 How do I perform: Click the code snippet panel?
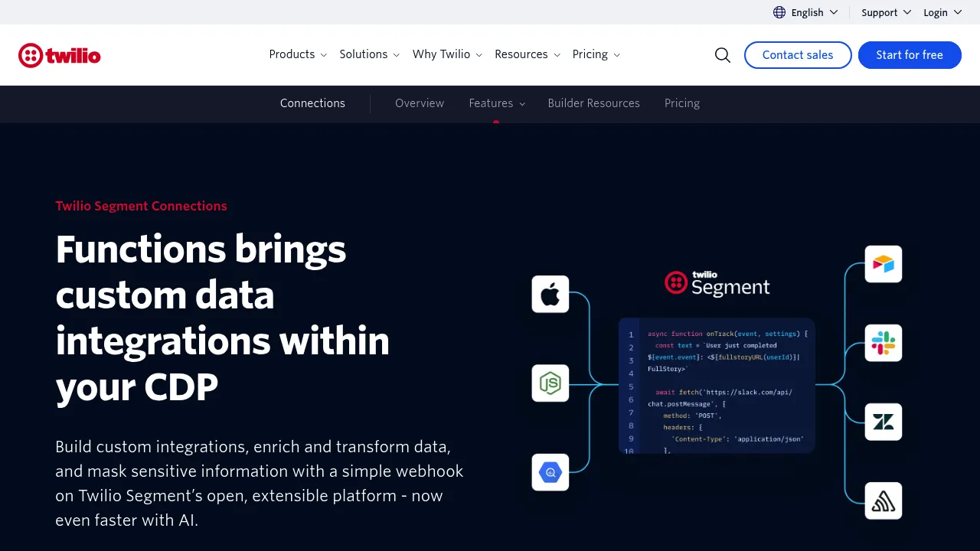tap(717, 386)
